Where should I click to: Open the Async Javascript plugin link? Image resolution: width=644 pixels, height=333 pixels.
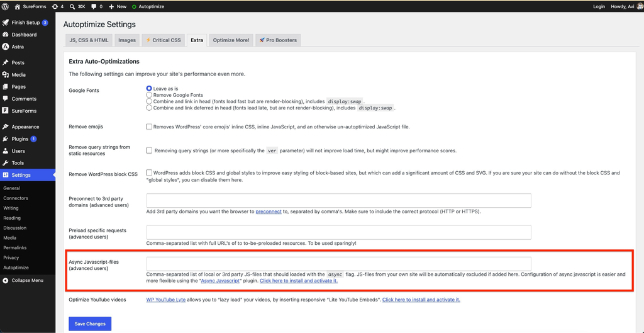(x=220, y=281)
